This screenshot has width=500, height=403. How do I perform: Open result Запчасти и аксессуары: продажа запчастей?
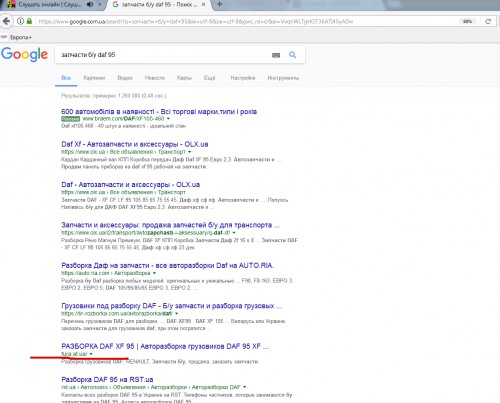(x=170, y=225)
